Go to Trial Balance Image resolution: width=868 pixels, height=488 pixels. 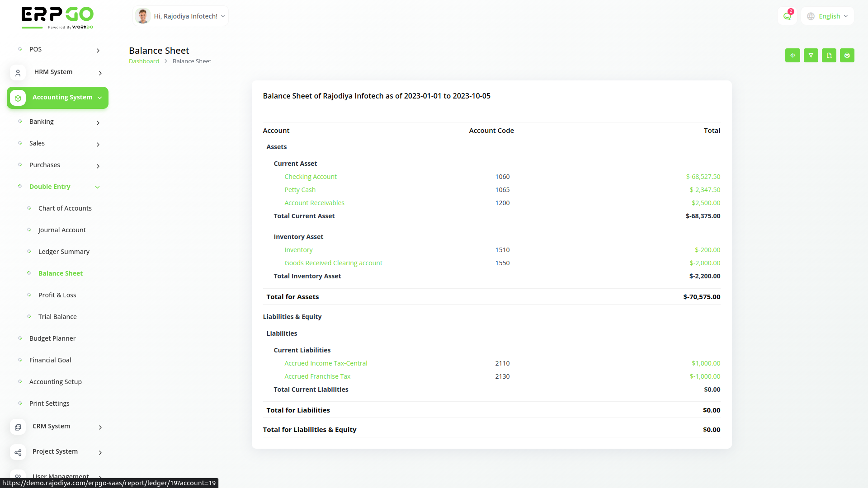point(57,317)
